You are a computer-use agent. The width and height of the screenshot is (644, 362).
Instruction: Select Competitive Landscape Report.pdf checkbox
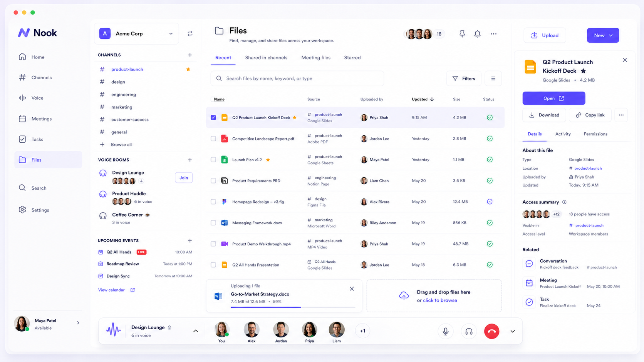[213, 138]
